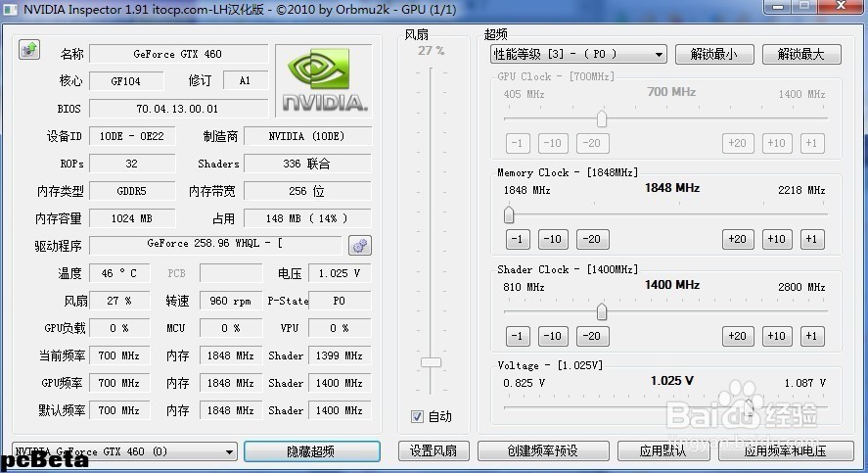The image size is (868, 473).
Task: Click the 电压 value 1.025 V
Action: pos(340,273)
